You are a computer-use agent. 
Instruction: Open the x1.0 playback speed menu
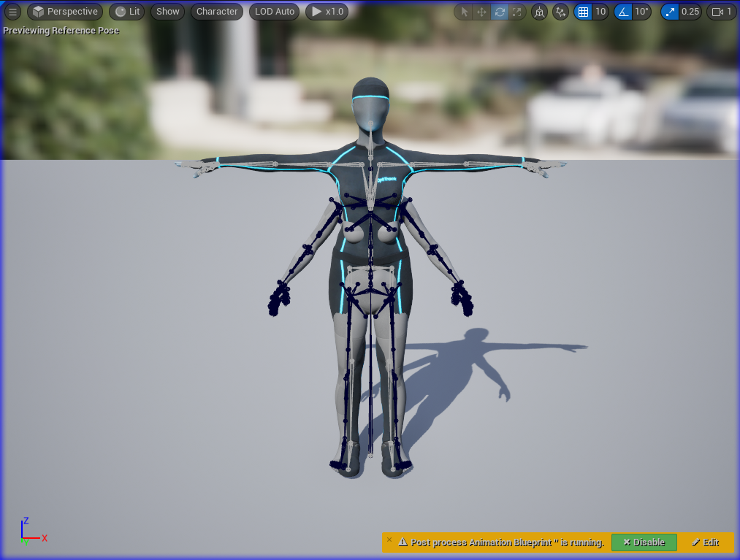tap(327, 12)
